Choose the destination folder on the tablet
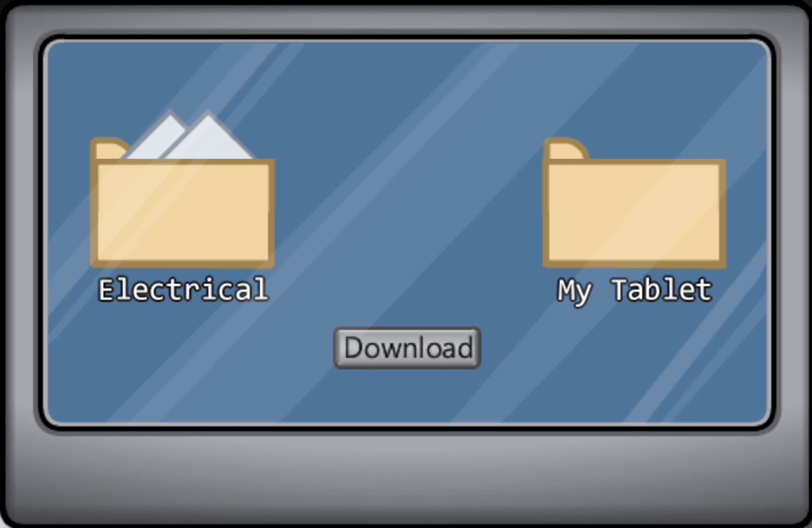812x528 pixels. 634,203
